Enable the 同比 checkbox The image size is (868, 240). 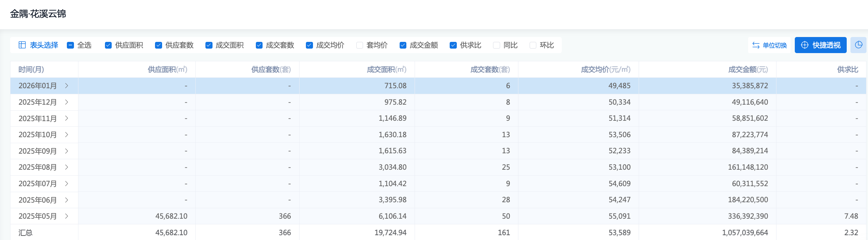coord(496,45)
